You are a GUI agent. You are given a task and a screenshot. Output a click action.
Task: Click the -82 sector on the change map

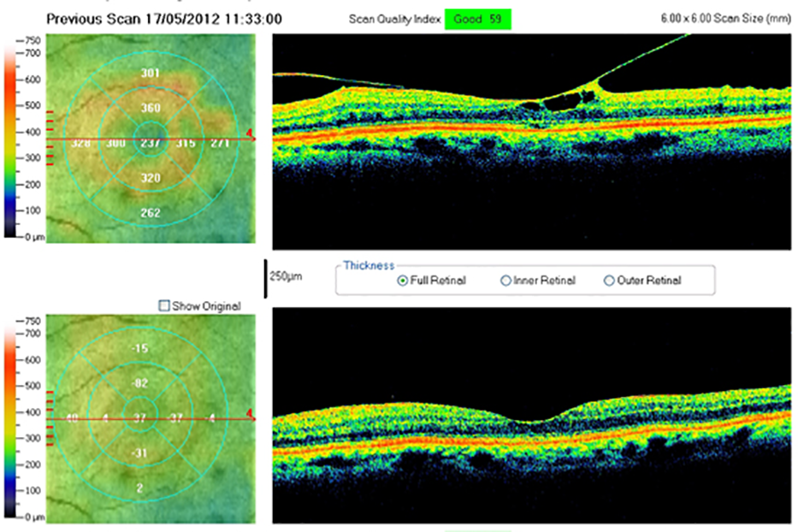139,383
